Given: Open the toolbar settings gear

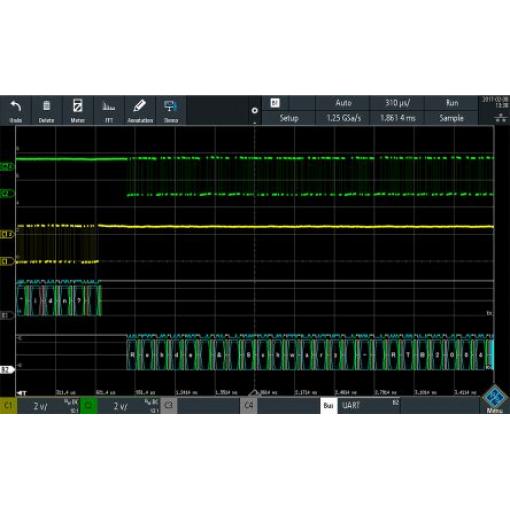Looking at the screenshot, I should pyautogui.click(x=255, y=110).
